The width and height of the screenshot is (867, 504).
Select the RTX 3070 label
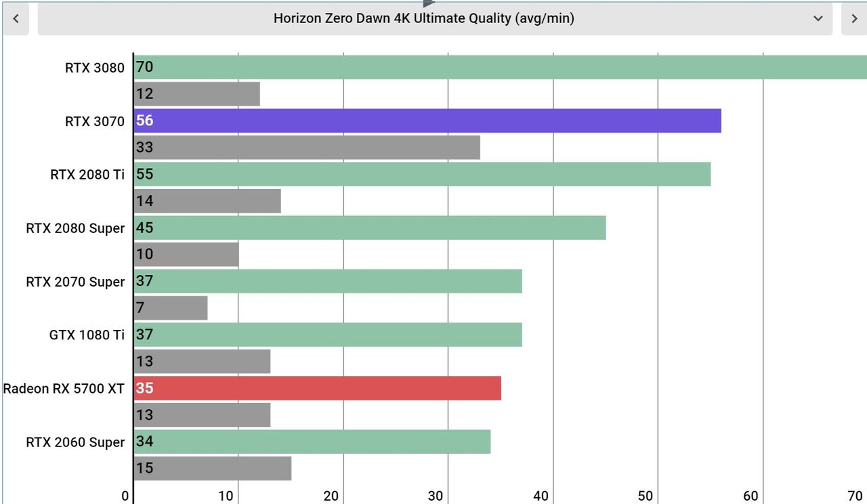tap(95, 121)
